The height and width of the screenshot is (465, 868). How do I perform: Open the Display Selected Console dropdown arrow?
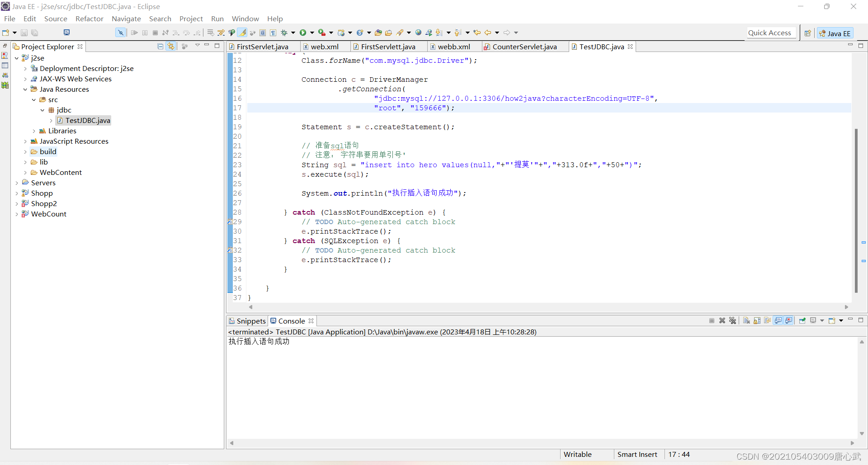[x=822, y=320]
